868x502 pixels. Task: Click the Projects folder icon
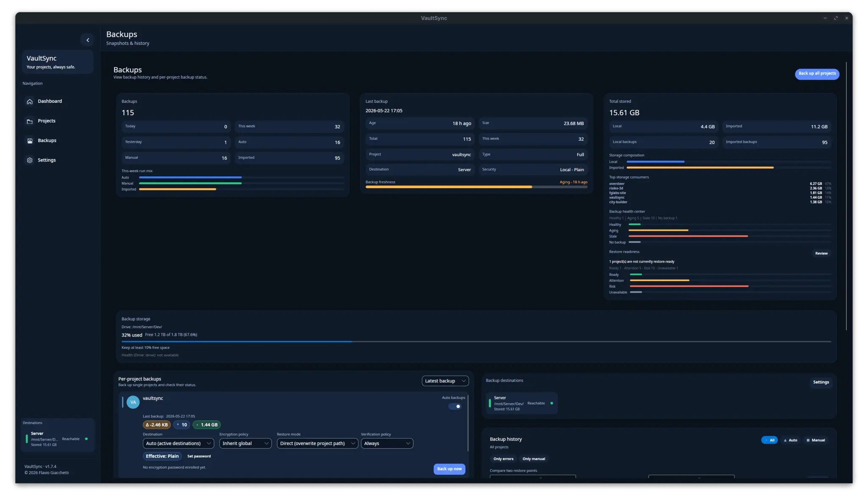(30, 121)
